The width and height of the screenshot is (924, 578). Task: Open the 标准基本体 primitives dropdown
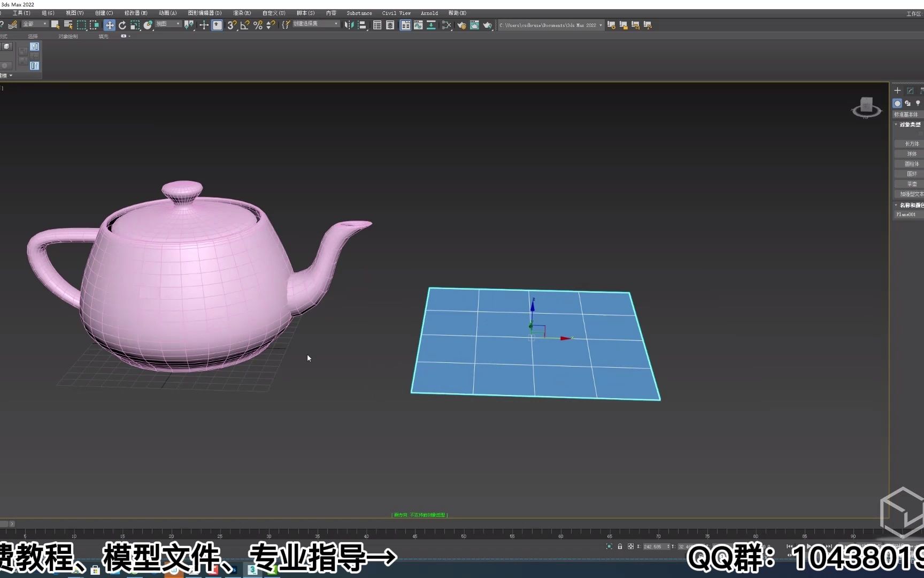click(x=908, y=113)
